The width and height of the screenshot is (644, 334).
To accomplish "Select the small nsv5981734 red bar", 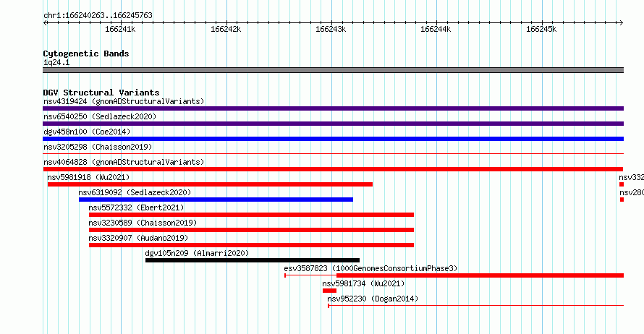I will (x=329, y=291).
